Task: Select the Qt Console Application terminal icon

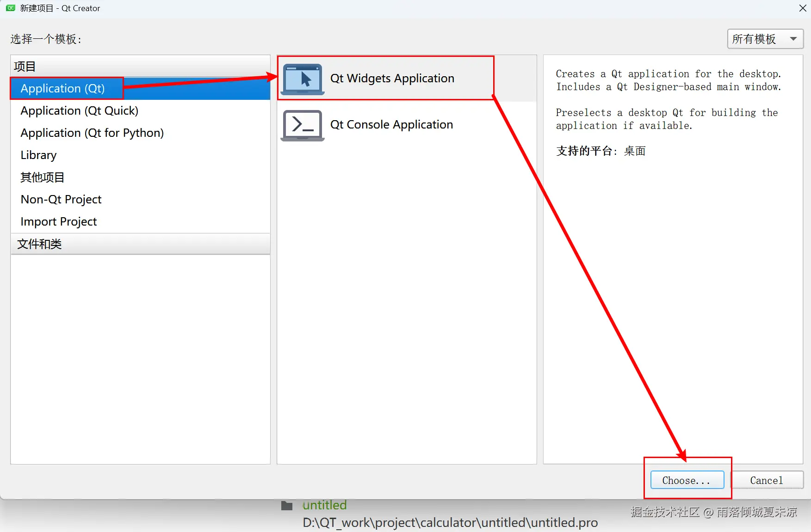Action: point(303,125)
